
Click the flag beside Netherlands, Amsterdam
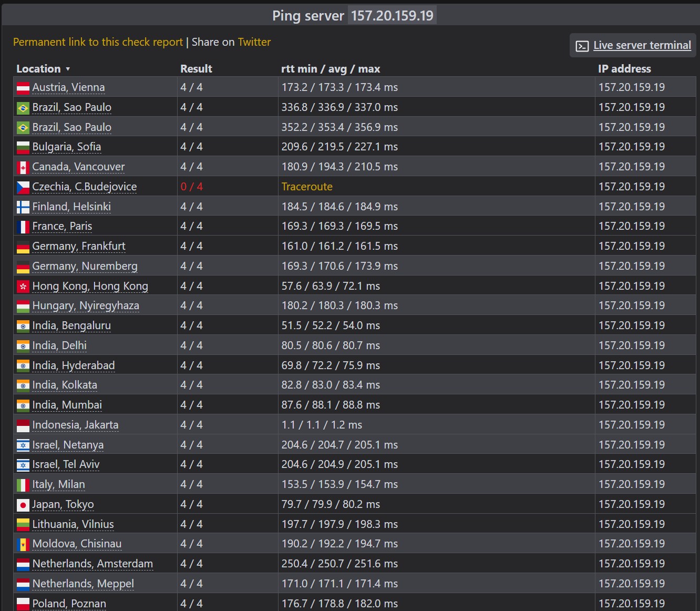click(x=23, y=565)
